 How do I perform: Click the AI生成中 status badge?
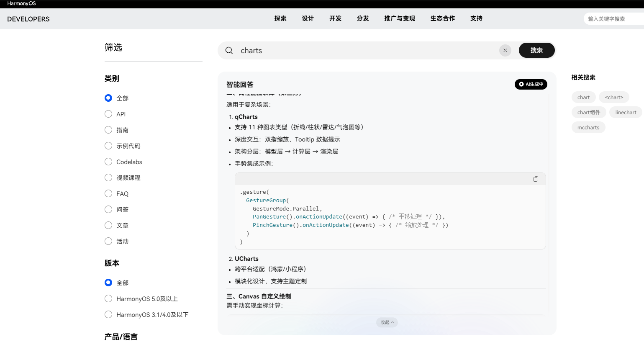pyautogui.click(x=531, y=84)
